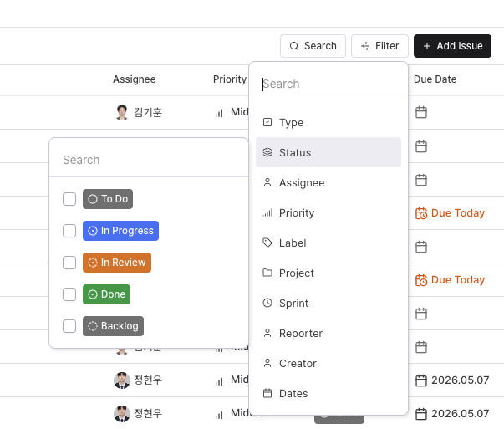Focus the status list Search field
504x429 pixels.
[x=149, y=160]
